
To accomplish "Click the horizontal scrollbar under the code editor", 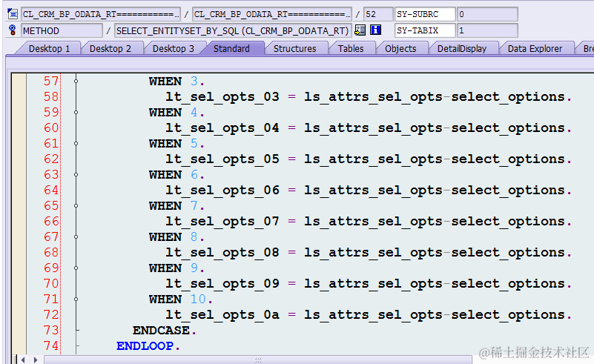I will coord(258,360).
